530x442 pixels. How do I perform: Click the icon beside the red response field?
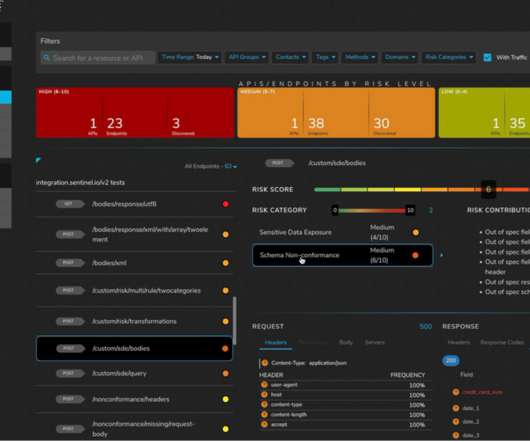tap(456, 392)
